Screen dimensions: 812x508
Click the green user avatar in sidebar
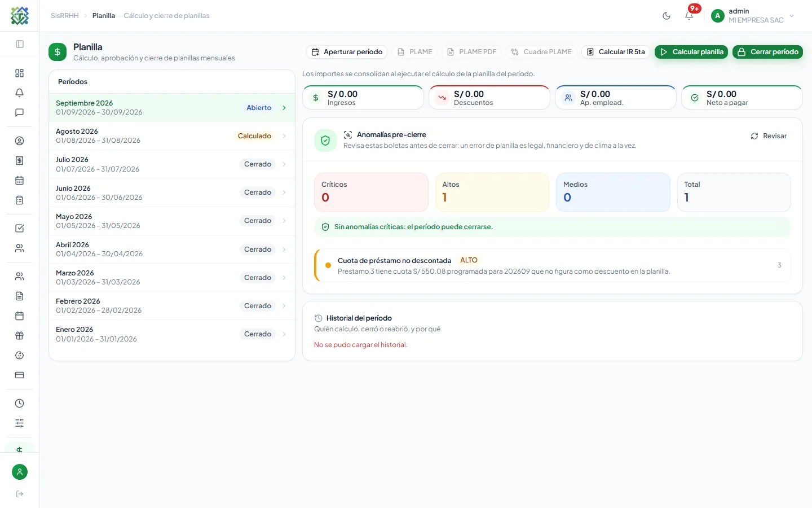pos(20,472)
